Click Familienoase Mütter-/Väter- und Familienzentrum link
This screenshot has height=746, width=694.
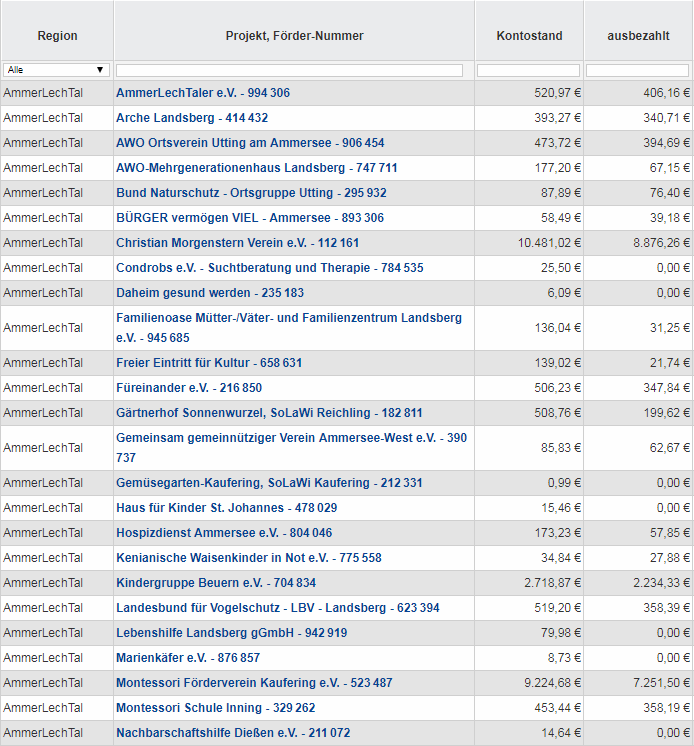[x=289, y=318]
